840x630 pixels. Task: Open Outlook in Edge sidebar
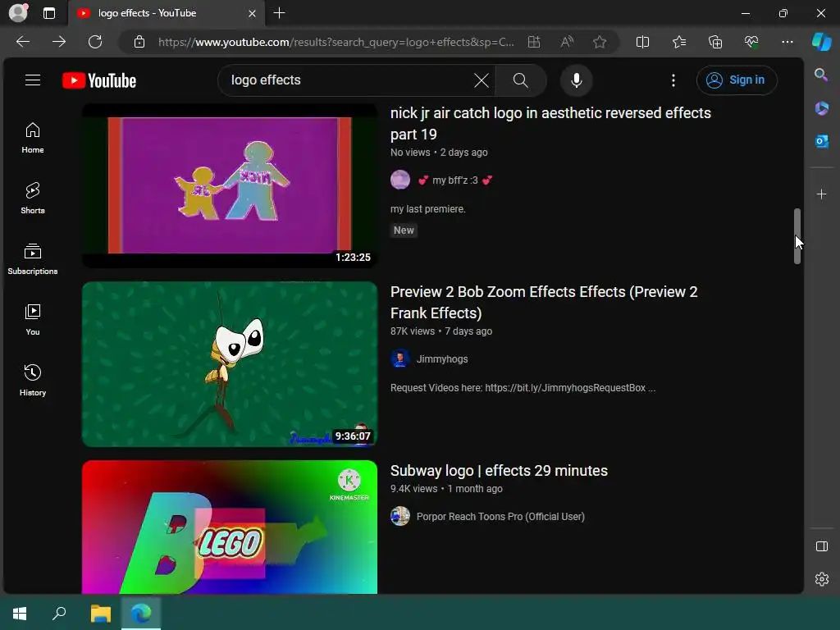click(821, 141)
